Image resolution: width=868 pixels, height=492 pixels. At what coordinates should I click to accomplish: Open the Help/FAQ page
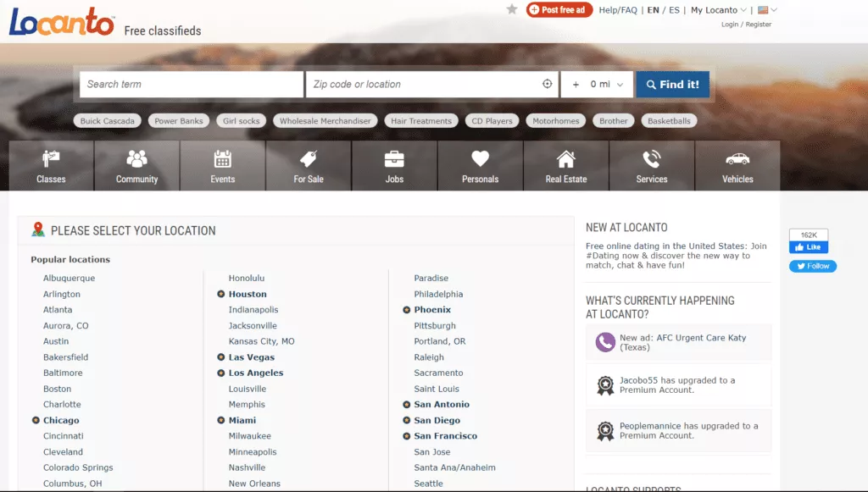(618, 10)
